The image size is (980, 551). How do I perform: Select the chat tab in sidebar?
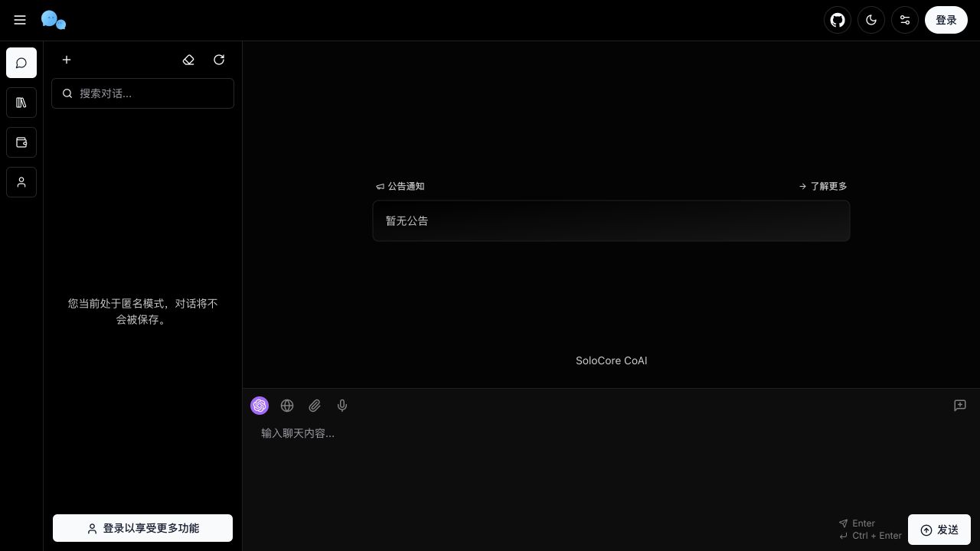tap(21, 63)
